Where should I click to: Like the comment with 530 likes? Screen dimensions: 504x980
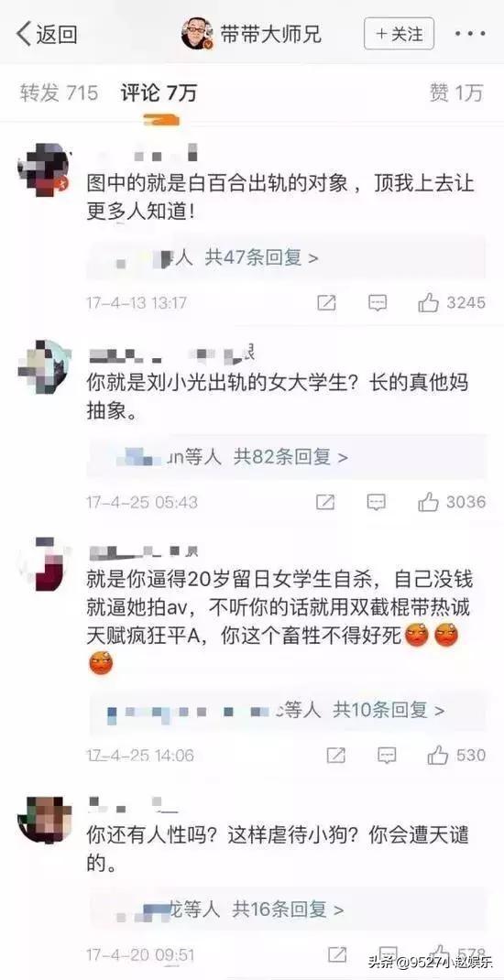tap(438, 755)
